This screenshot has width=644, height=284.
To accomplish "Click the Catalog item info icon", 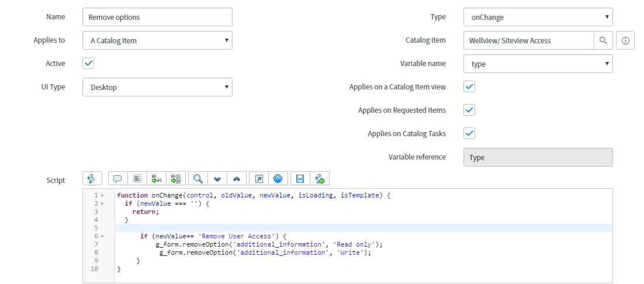I will [x=625, y=40].
